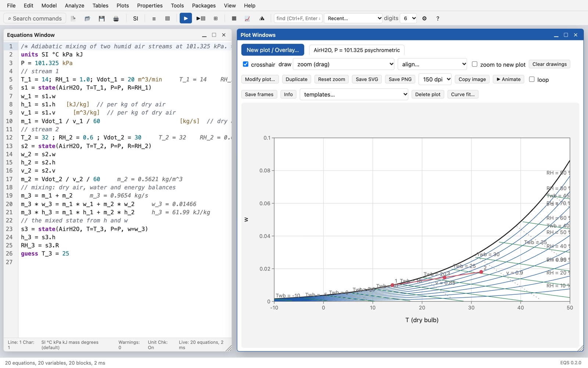Open the align... dropdown
The height and width of the screenshot is (368, 588).
432,64
